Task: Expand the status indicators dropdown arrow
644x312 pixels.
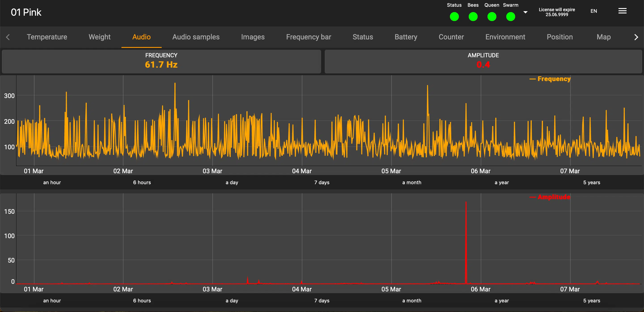Action: pos(525,12)
